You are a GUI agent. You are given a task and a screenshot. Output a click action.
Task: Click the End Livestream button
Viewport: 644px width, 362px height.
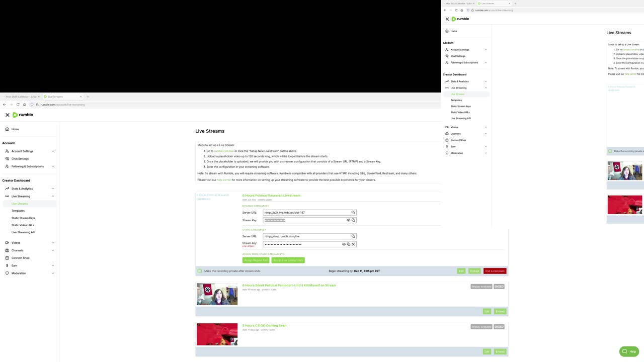pos(495,271)
